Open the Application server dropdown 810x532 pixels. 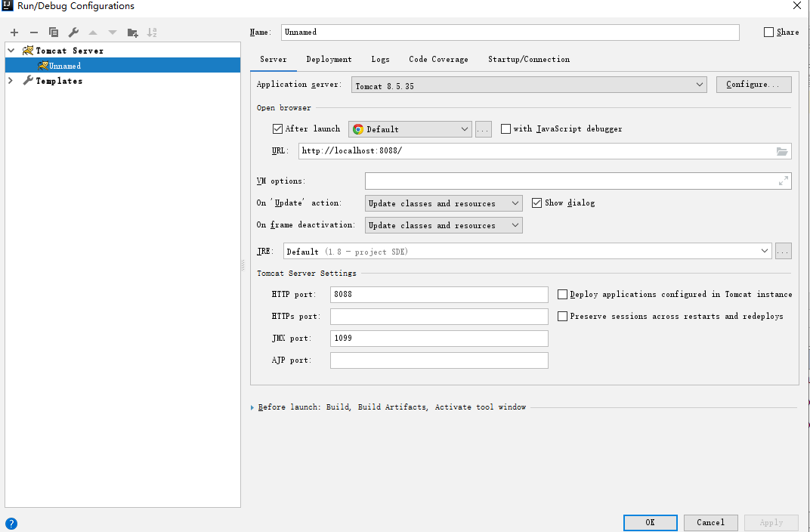pos(529,85)
